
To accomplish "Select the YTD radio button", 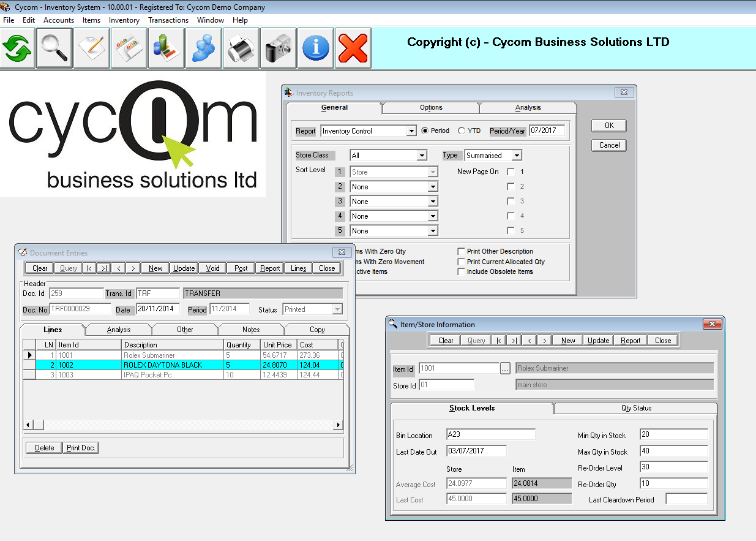I will point(462,131).
